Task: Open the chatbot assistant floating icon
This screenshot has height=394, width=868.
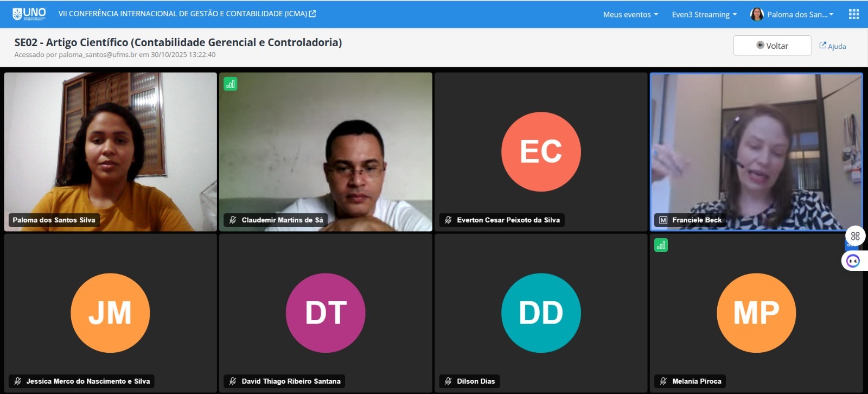Action: coord(853,261)
